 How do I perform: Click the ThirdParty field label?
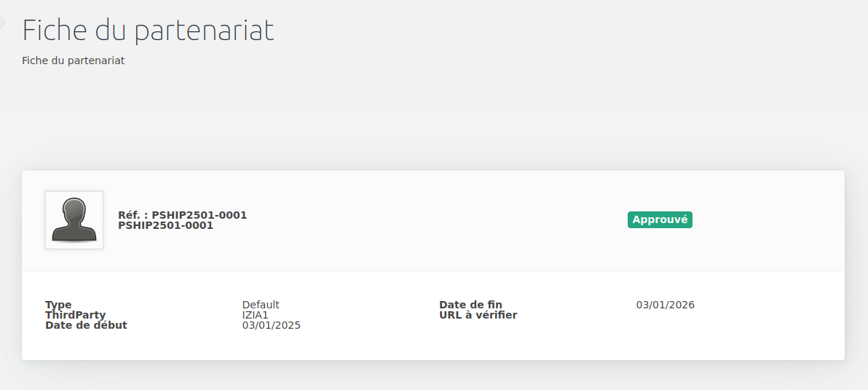75,315
